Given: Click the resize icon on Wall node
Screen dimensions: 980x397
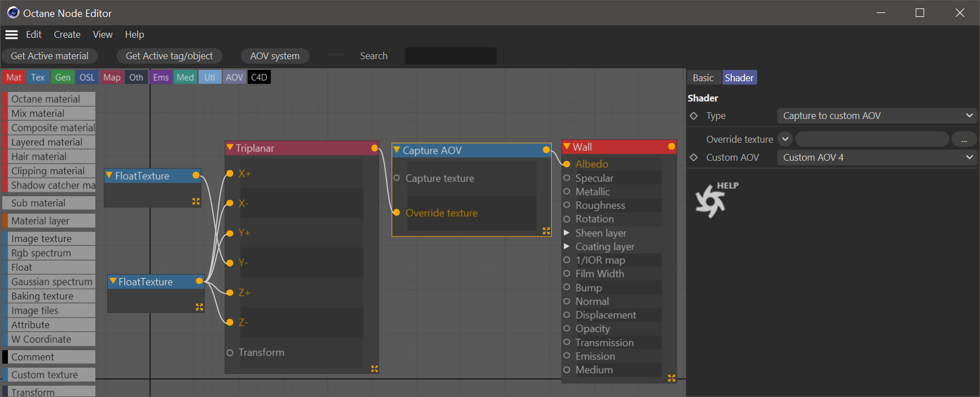Looking at the screenshot, I should [671, 378].
